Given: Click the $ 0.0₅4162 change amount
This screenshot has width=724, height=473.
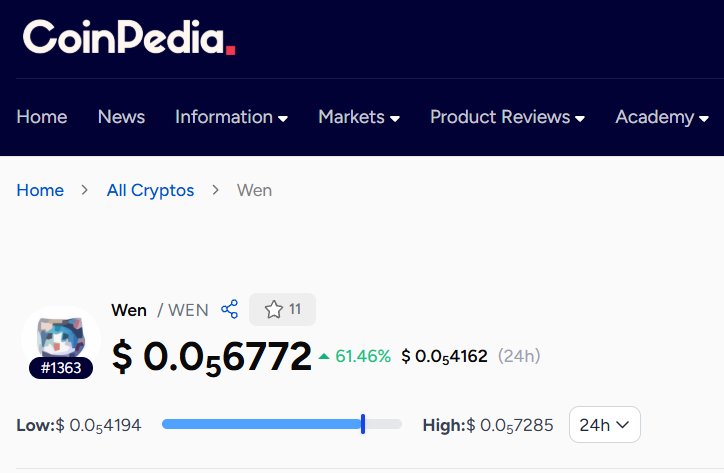Looking at the screenshot, I should [444, 356].
